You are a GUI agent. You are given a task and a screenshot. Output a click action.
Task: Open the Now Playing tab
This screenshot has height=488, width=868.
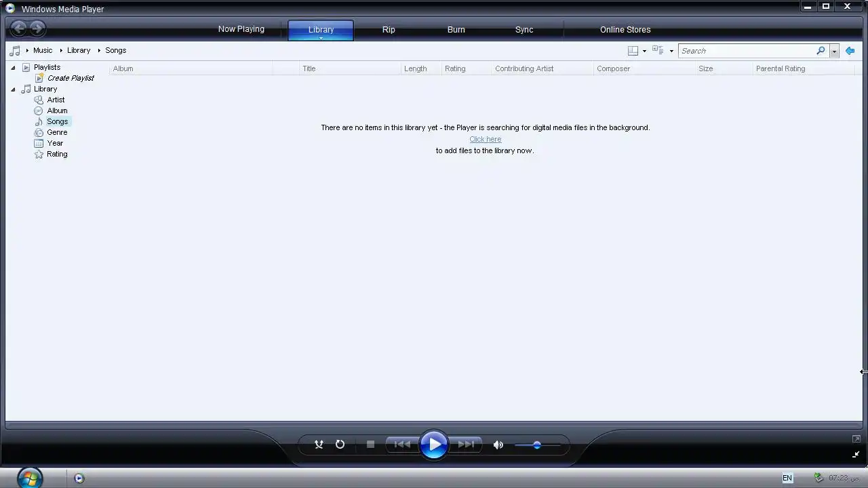(x=241, y=29)
